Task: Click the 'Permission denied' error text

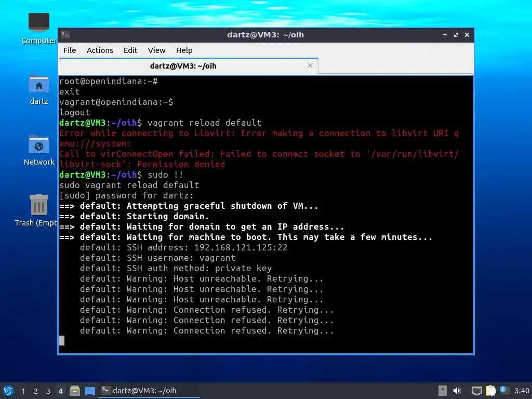Action: [x=181, y=165]
